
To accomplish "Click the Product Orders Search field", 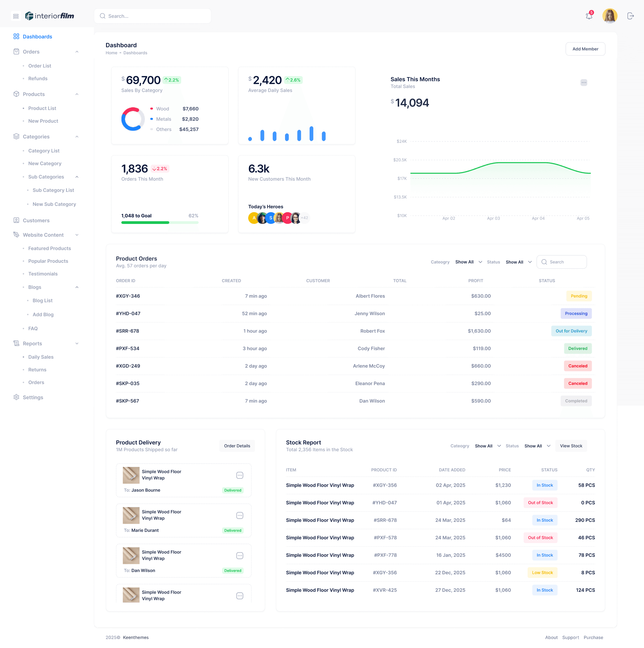I will coord(561,262).
